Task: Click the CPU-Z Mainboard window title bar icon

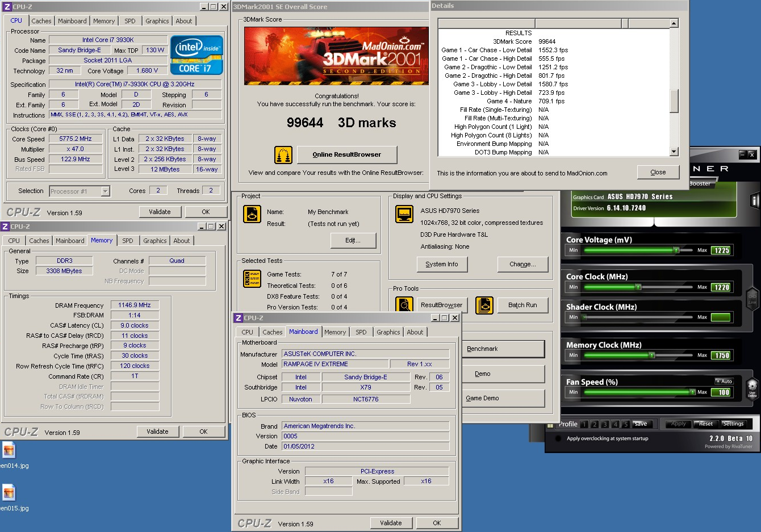Action: pos(239,318)
